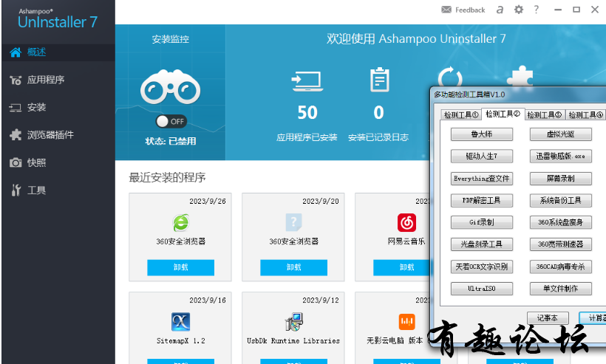Uninstall 网易云音乐 via 卸载 button
Image resolution: width=606 pixels, height=364 pixels.
point(402,267)
